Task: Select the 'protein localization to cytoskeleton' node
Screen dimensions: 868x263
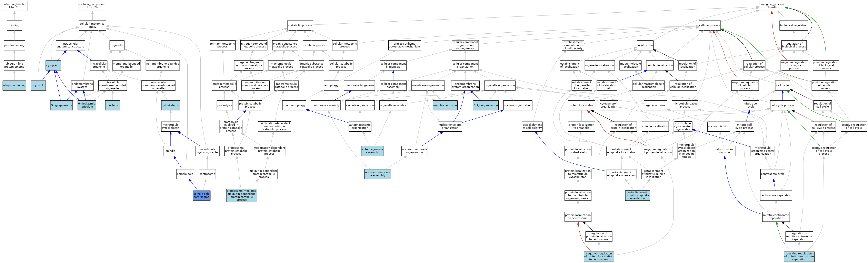Action: [x=578, y=151]
